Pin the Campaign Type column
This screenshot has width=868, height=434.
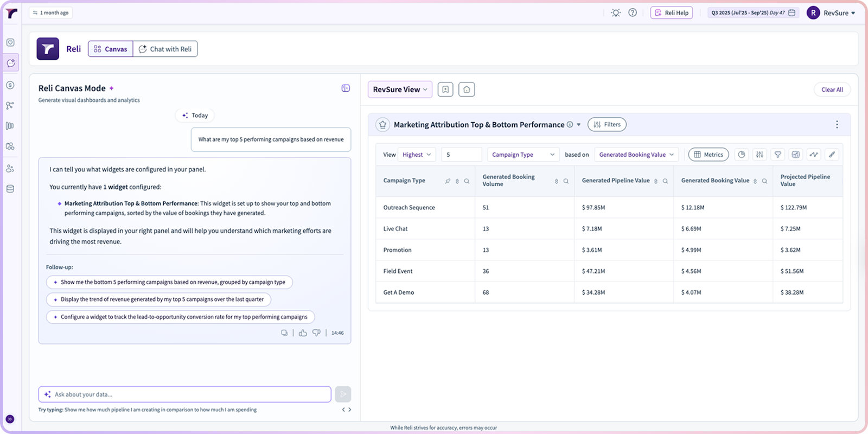click(448, 181)
